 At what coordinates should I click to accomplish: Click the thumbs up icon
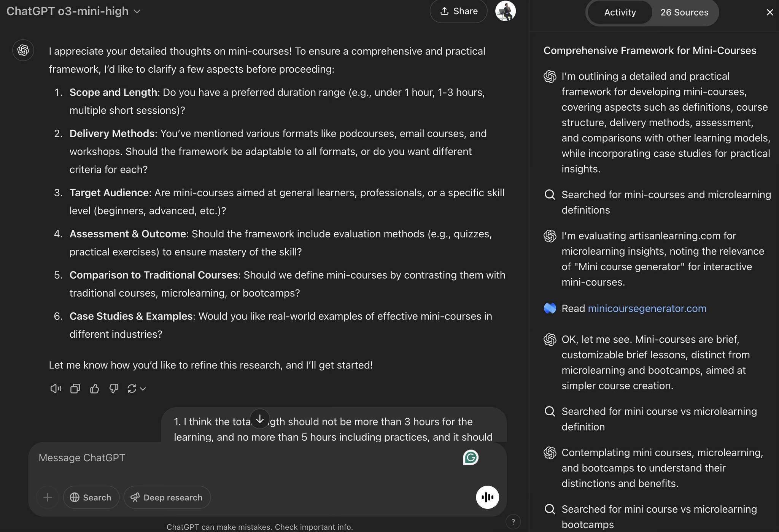94,389
